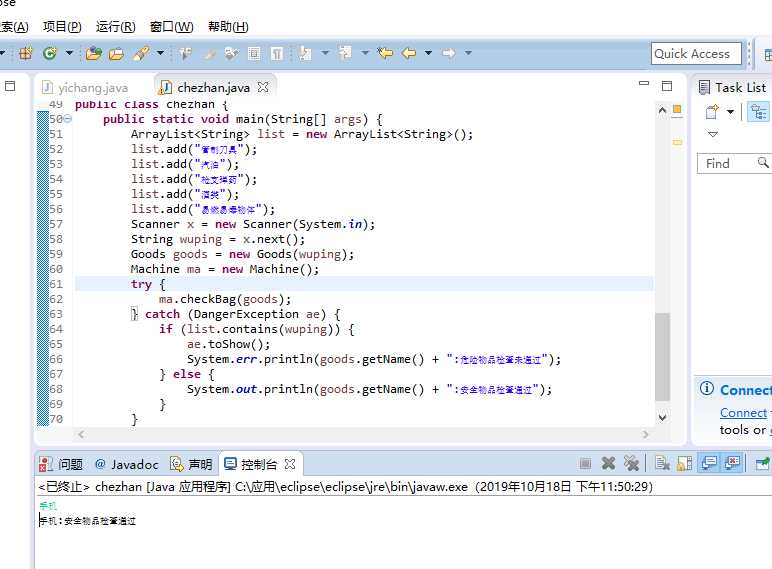Expand the Task List view menu triangle

pyautogui.click(x=712, y=134)
